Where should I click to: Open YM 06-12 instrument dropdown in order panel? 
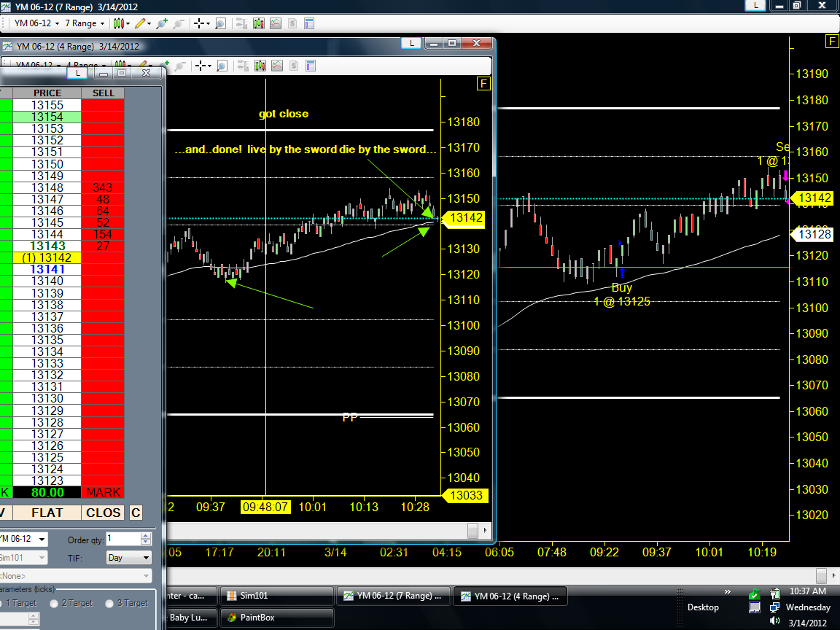click(x=23, y=538)
